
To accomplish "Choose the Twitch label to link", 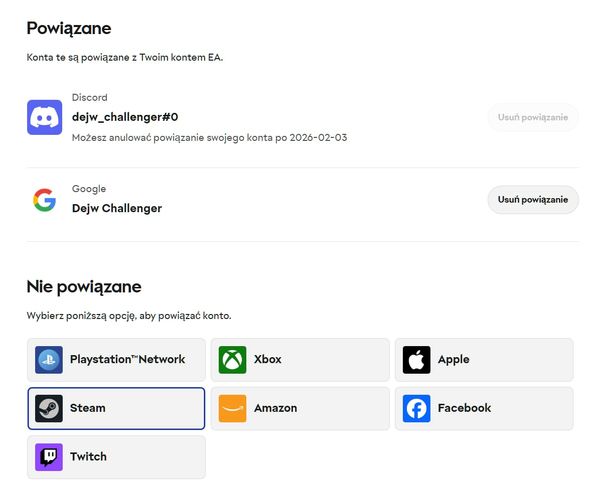I will [88, 457].
